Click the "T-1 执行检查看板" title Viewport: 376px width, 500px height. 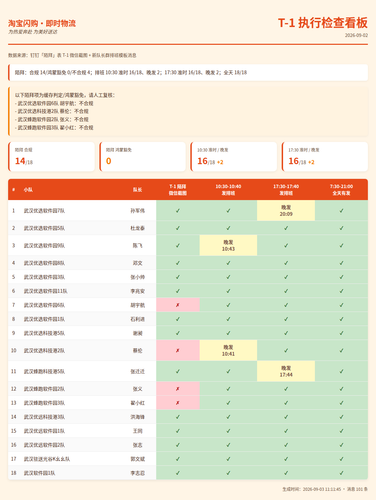(x=323, y=23)
